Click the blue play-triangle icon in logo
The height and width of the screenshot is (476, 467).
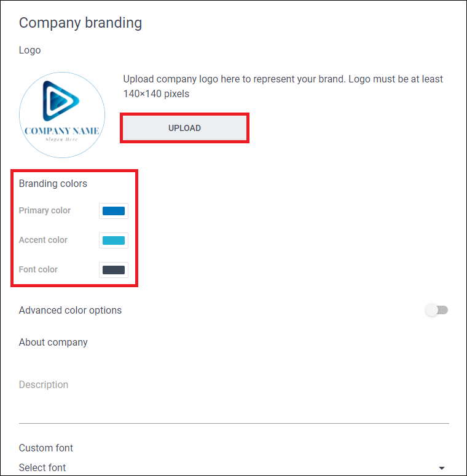click(61, 101)
